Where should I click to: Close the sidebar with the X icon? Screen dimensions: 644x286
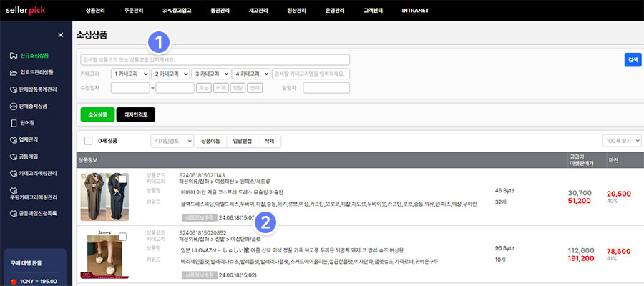tap(60, 35)
